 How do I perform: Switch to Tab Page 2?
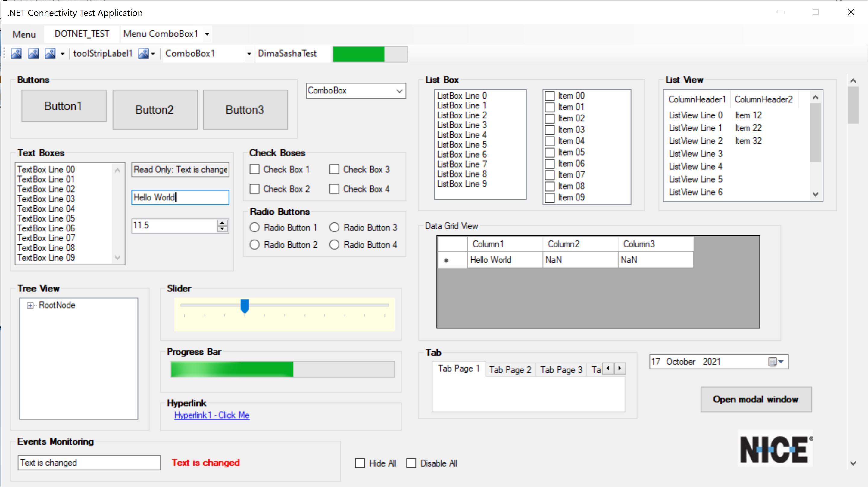click(x=510, y=370)
